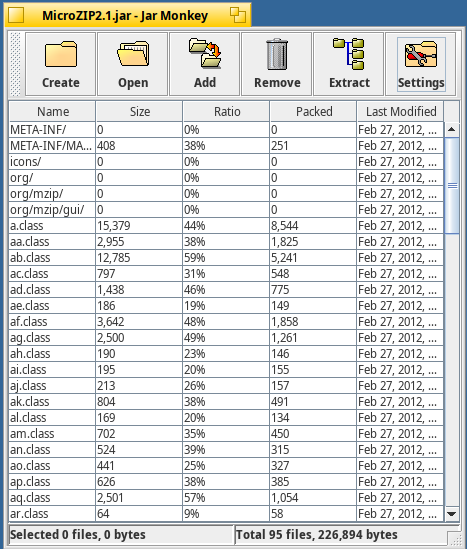Click the MicroZIP2.1.jar - Jar Monkey title

coord(125,15)
